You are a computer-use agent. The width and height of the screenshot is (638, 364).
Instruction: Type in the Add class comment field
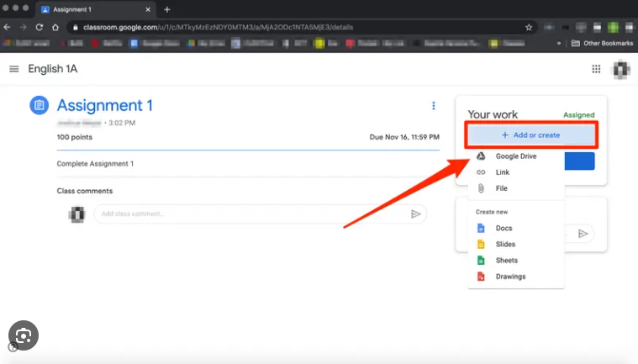[x=250, y=214]
